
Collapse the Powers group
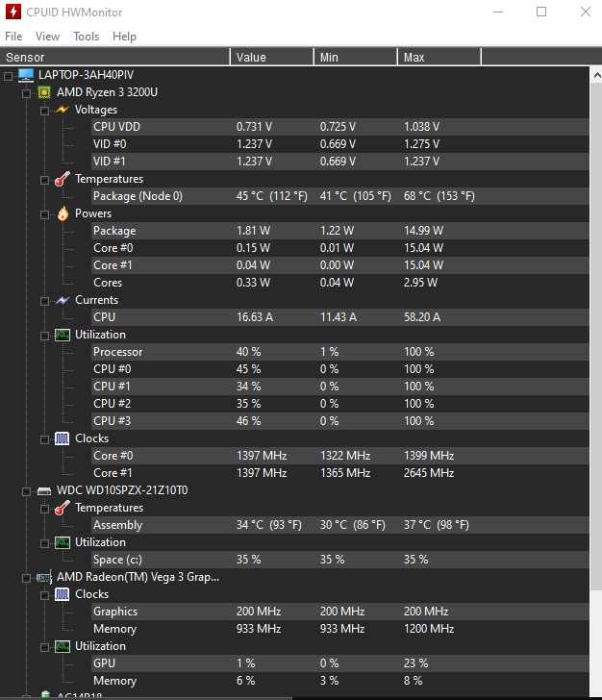coord(44,214)
